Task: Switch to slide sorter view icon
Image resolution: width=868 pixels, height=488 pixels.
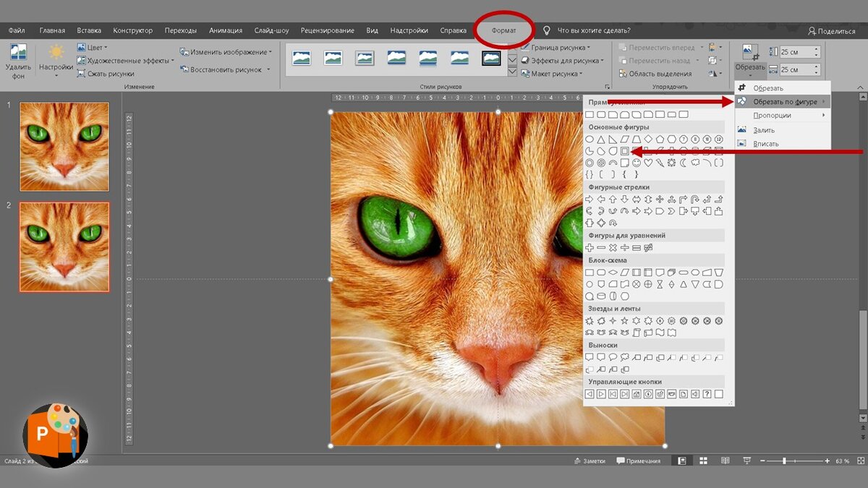Action: [x=703, y=461]
